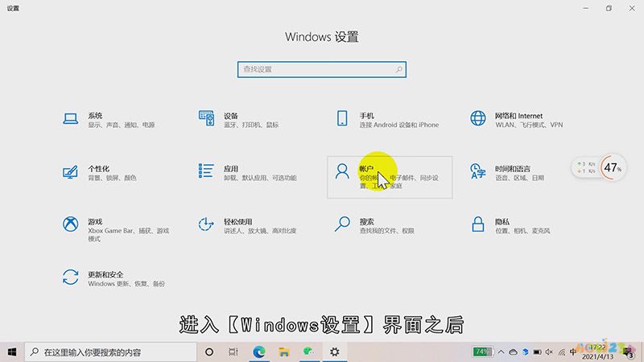This screenshot has width=644, height=362.
Task: Minimize the 设置 window
Action: [586, 8]
